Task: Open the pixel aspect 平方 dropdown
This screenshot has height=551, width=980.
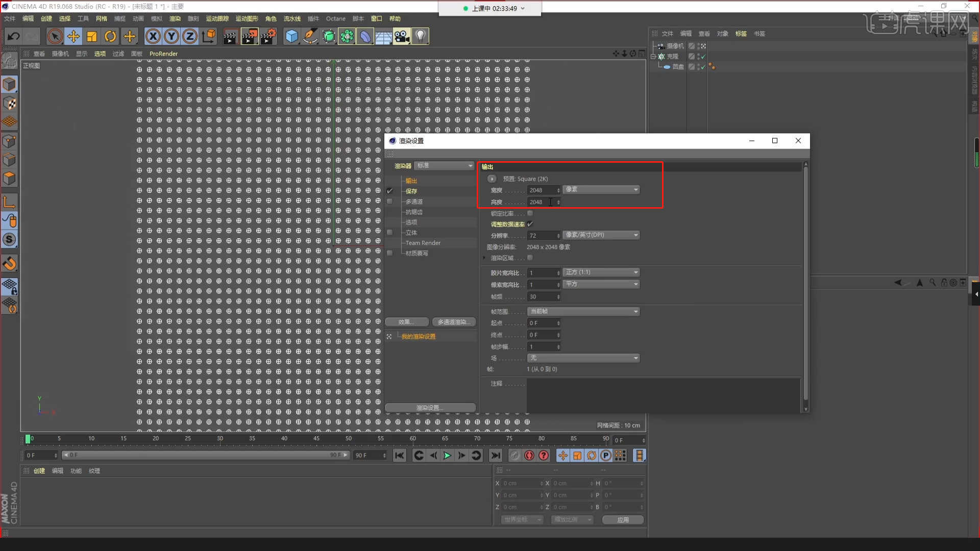Action: click(x=601, y=284)
